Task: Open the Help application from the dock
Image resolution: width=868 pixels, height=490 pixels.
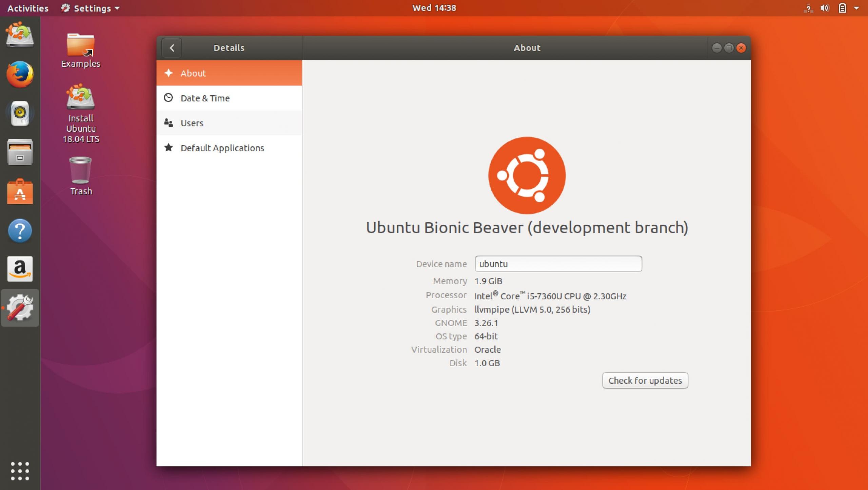Action: (x=19, y=230)
